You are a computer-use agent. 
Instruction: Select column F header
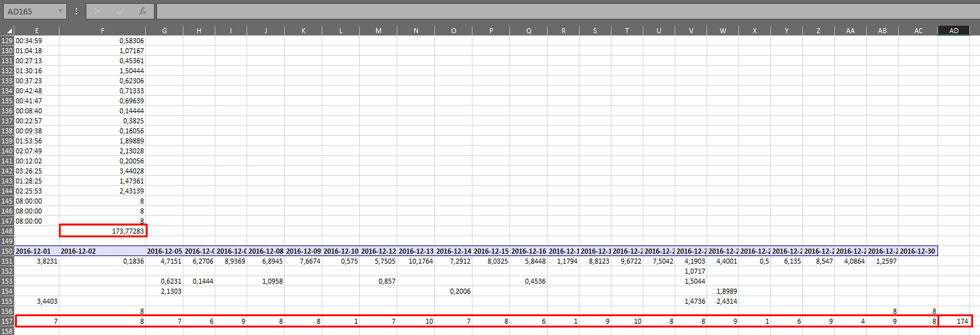click(102, 31)
